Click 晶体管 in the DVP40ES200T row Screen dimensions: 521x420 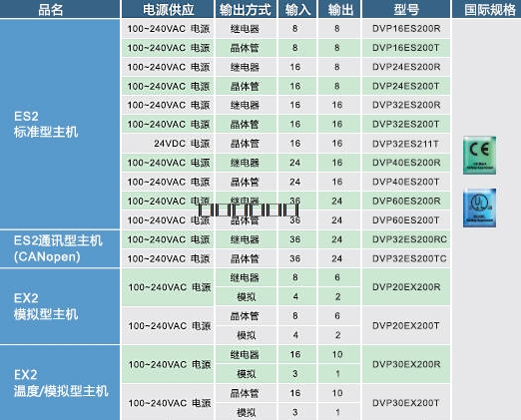pyautogui.click(x=245, y=182)
